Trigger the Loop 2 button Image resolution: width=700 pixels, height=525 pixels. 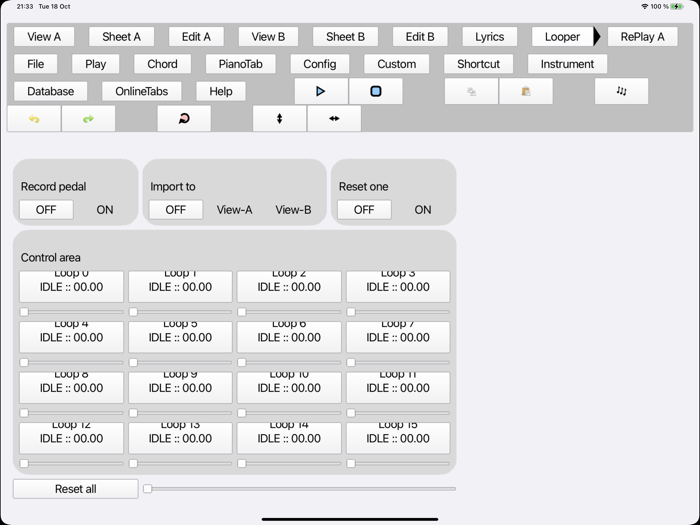tap(289, 287)
